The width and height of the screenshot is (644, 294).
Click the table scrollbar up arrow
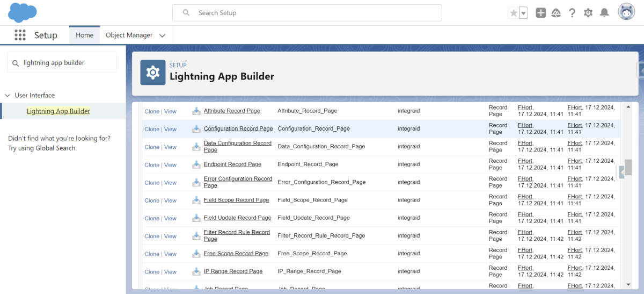tap(628, 106)
